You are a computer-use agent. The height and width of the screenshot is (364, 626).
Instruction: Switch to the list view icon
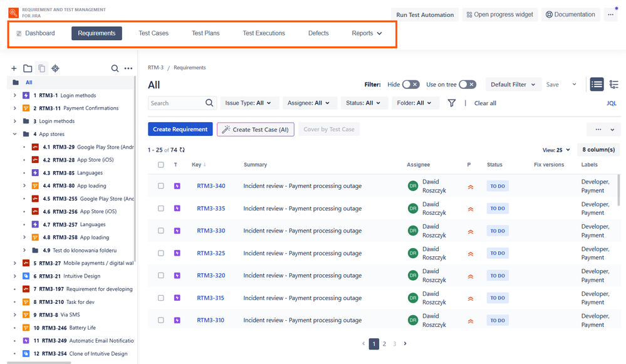[x=597, y=85]
